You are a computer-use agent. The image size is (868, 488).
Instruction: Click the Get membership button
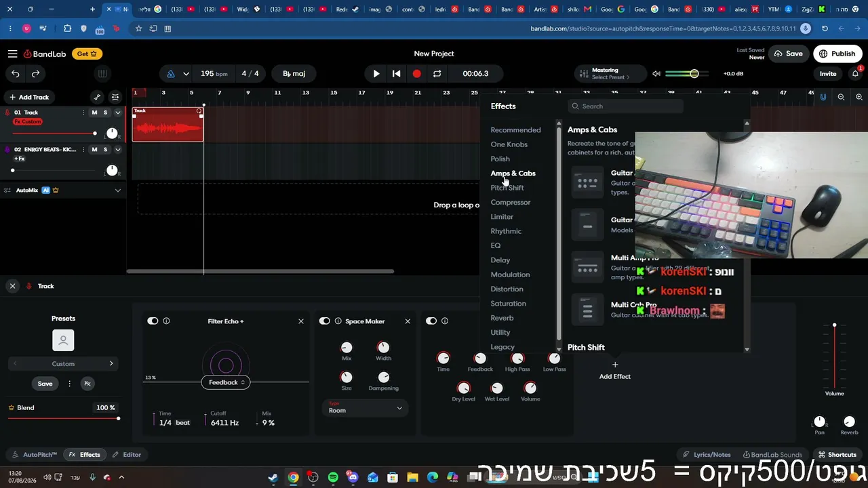coord(87,54)
